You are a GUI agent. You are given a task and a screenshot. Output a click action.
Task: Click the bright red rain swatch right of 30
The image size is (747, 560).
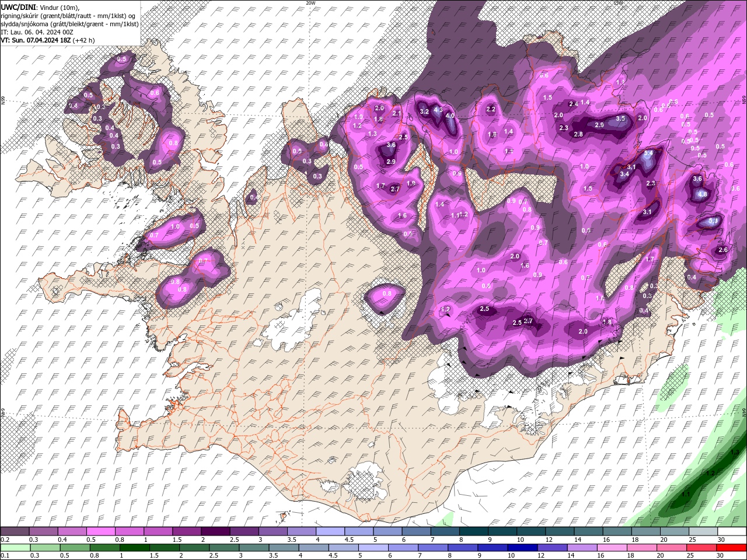tap(731, 547)
